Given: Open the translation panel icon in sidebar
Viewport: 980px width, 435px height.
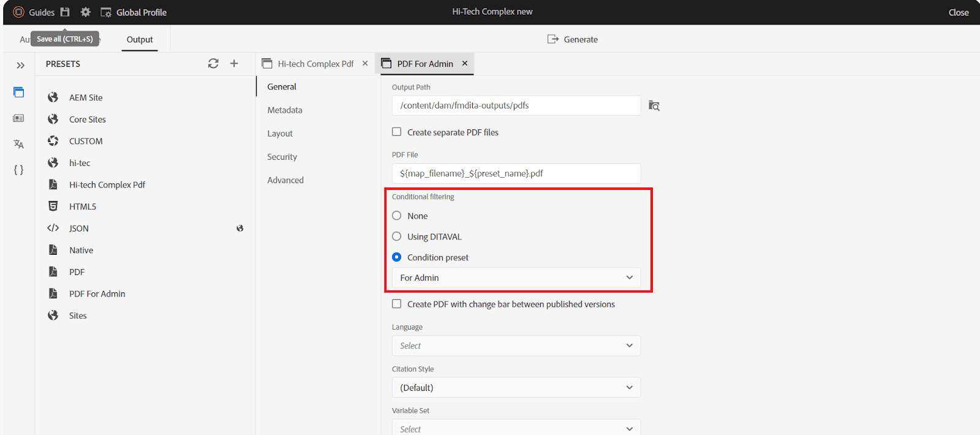Looking at the screenshot, I should pos(19,144).
